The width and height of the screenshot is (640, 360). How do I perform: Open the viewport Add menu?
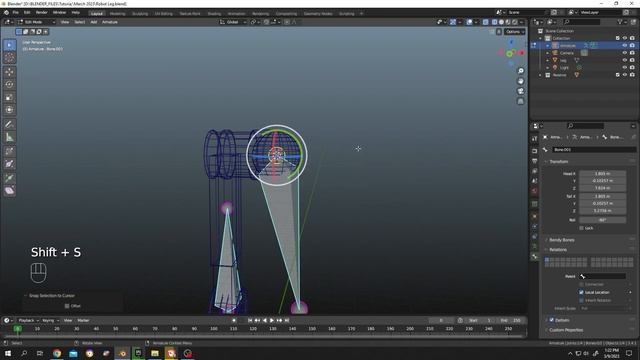tap(93, 22)
